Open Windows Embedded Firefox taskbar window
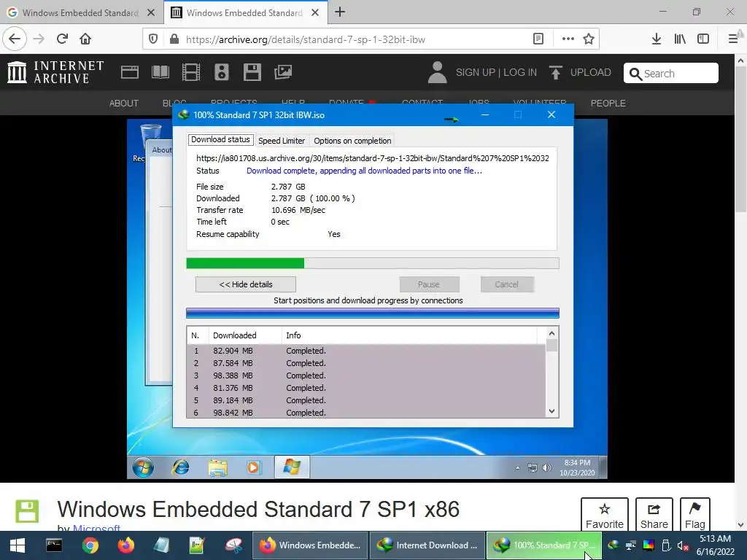Viewport: 747px width, 560px height. click(309, 545)
